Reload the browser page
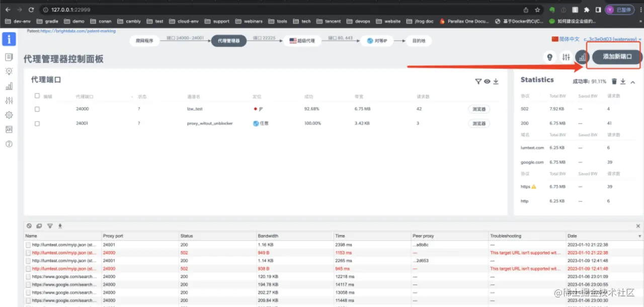Viewport: 644px width, 307px height. [31, 10]
